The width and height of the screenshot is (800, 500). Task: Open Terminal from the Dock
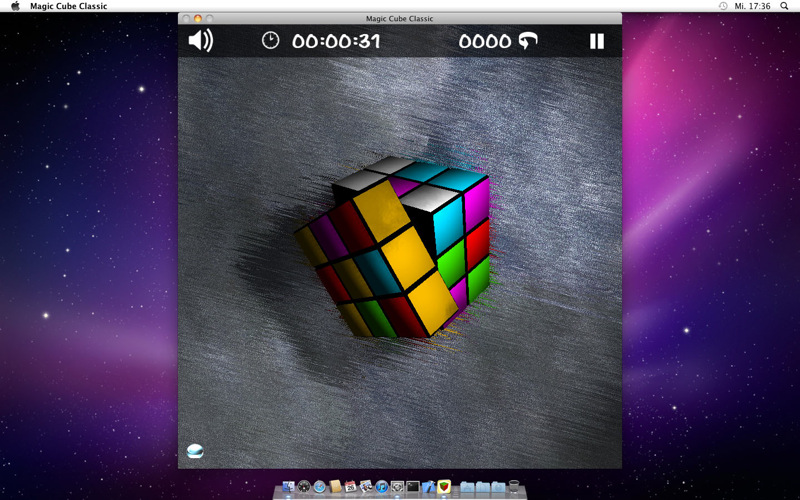(x=413, y=486)
